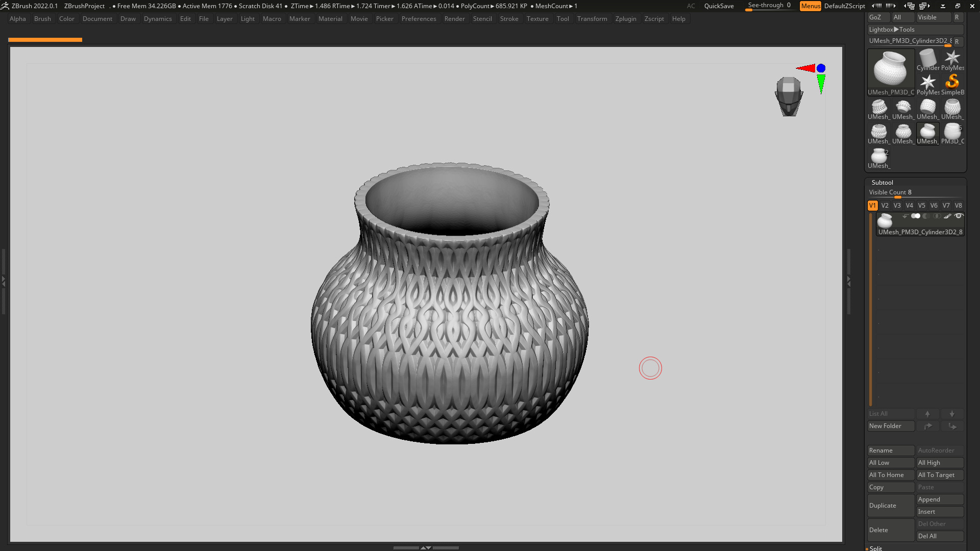Expand the Split section
Viewport: 980px width, 551px height.
[x=875, y=548]
